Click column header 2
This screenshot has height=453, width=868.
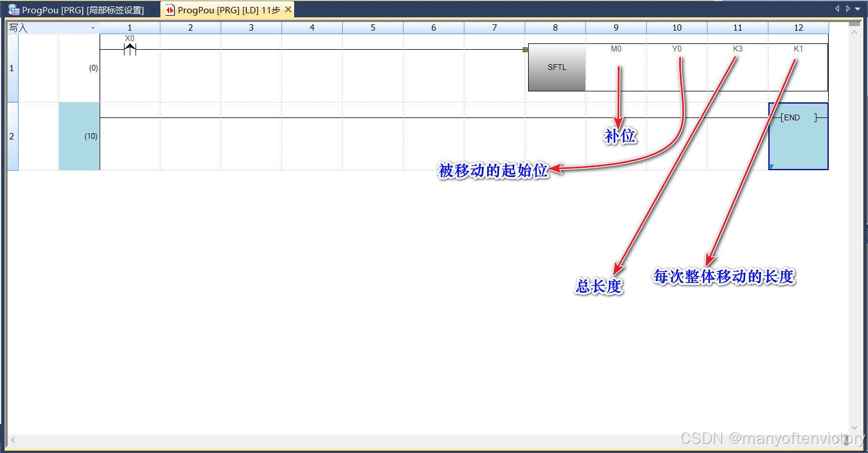click(x=191, y=28)
